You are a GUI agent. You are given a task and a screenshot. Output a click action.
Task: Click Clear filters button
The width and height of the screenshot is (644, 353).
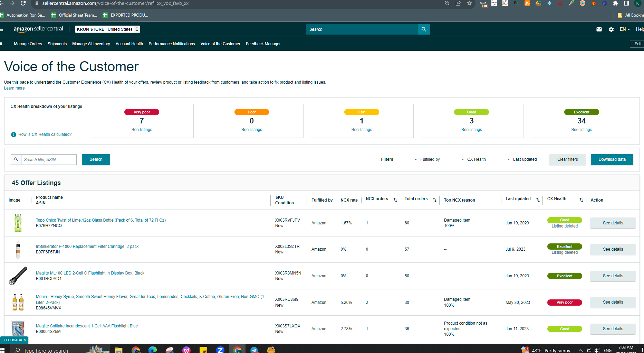coord(567,159)
